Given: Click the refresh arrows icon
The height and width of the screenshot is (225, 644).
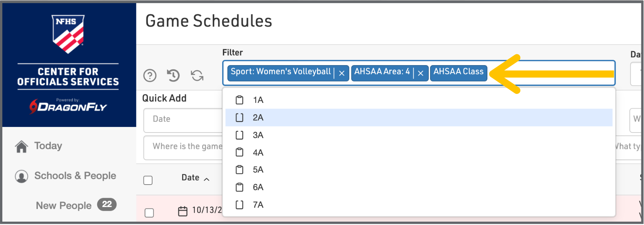Looking at the screenshot, I should 197,76.
